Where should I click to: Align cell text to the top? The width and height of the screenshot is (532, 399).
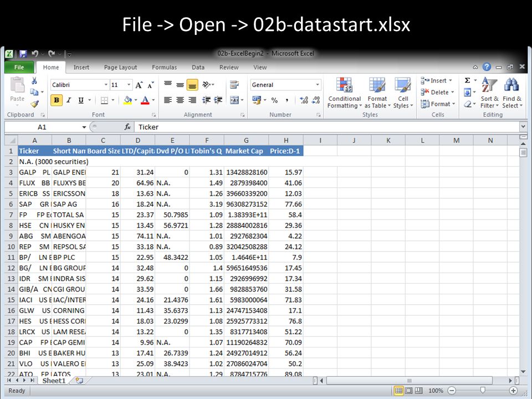pyautogui.click(x=167, y=84)
